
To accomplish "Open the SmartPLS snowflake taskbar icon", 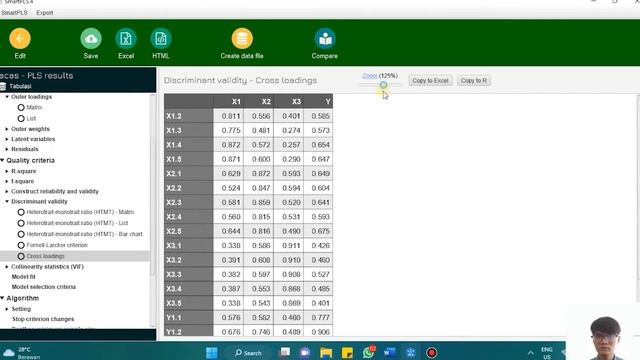I will (x=411, y=352).
